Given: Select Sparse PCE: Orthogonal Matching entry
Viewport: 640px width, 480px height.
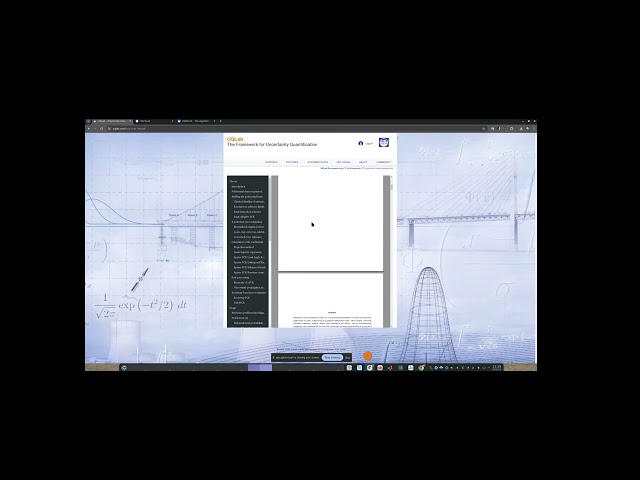Looking at the screenshot, I should 249,262.
